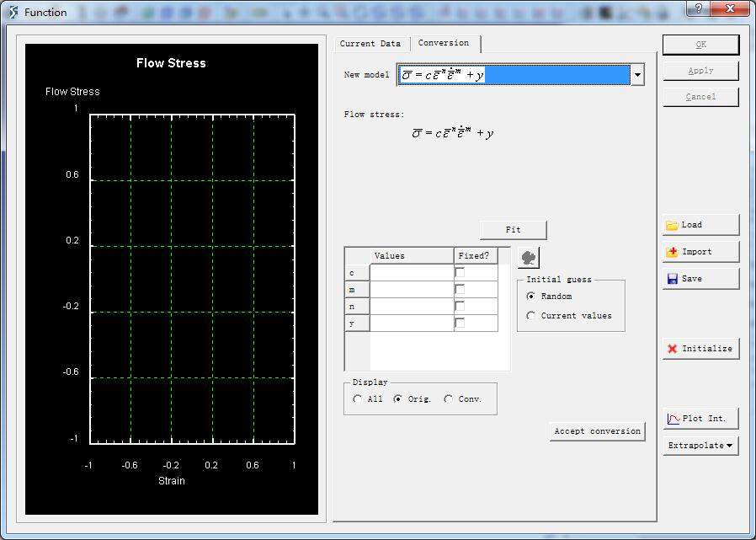Click the Save disk icon button
The image size is (756, 540).
click(700, 279)
